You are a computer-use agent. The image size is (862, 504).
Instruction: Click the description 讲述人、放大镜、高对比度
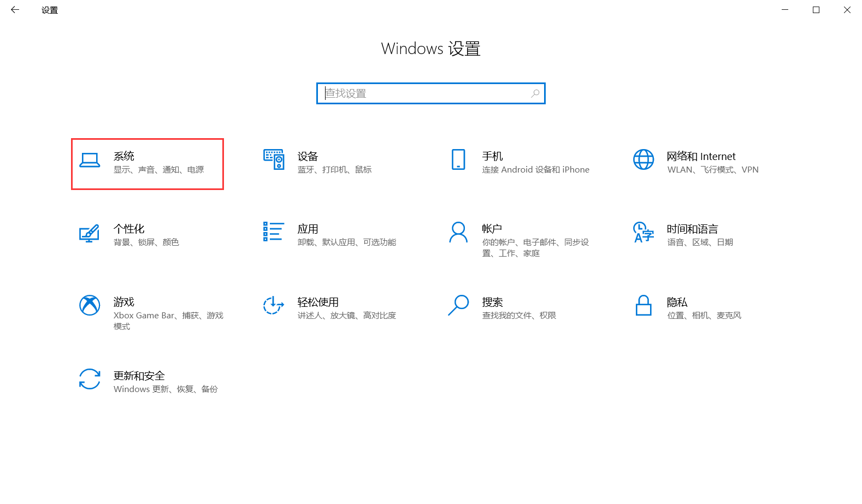[x=347, y=316]
